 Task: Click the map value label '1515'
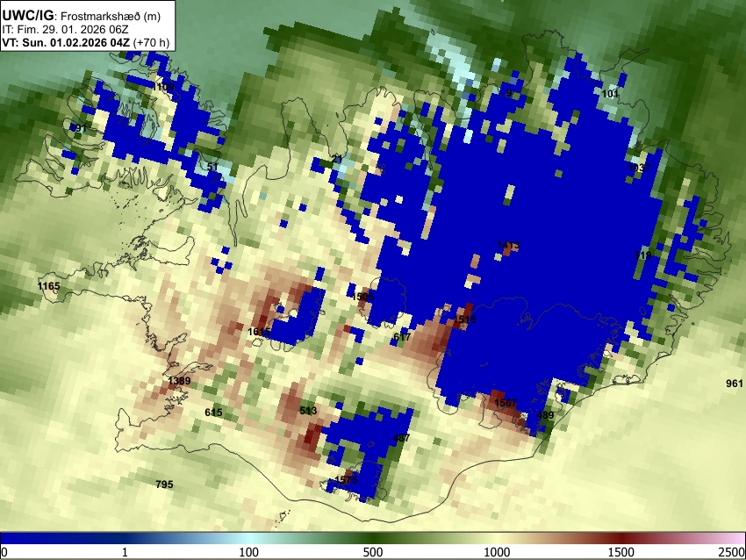coord(465,319)
